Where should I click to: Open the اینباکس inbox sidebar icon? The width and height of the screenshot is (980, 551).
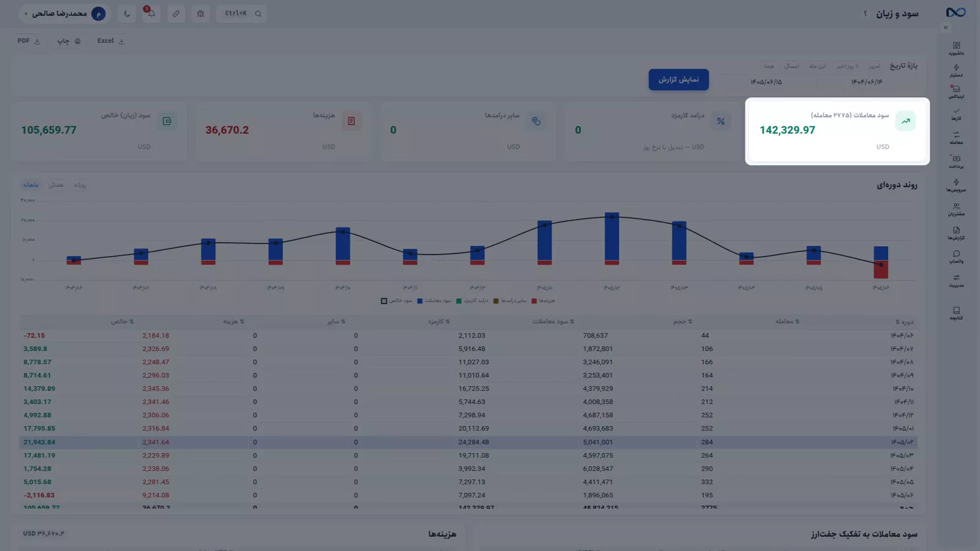(956, 92)
